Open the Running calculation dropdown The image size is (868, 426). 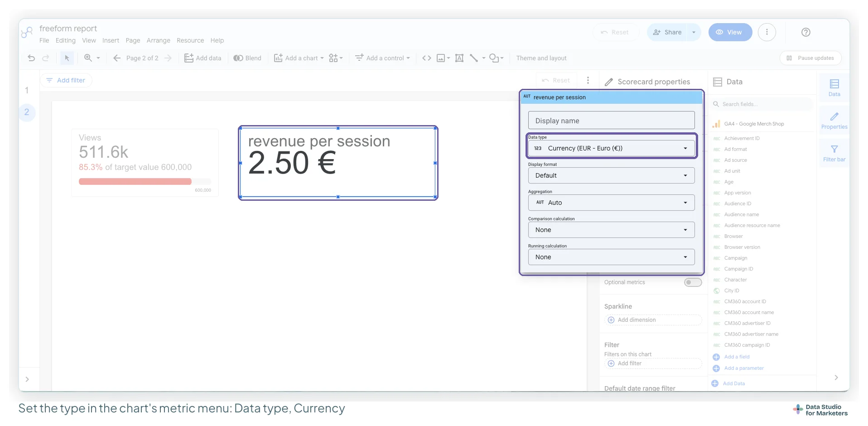click(x=611, y=257)
